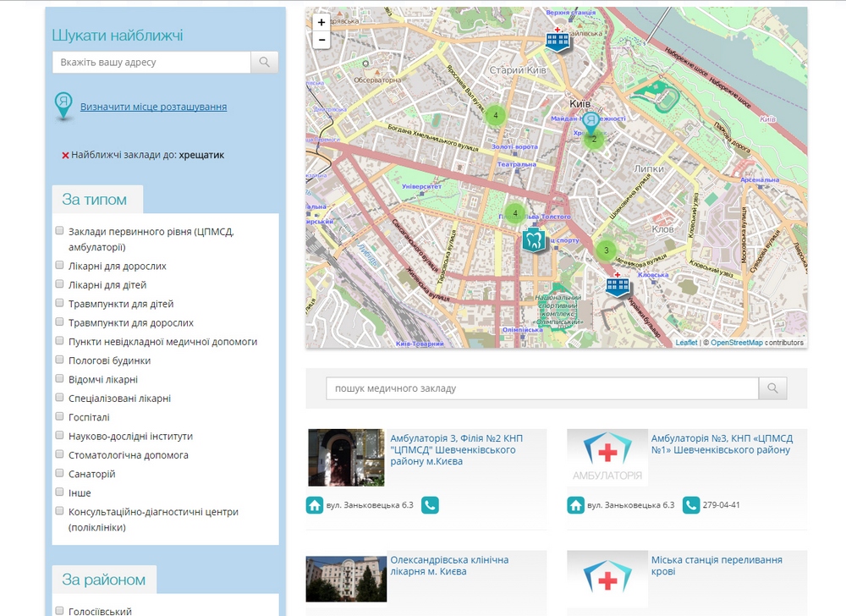Click the map zoom-in plus icon
This screenshot has height=616, width=846.
pos(321,23)
